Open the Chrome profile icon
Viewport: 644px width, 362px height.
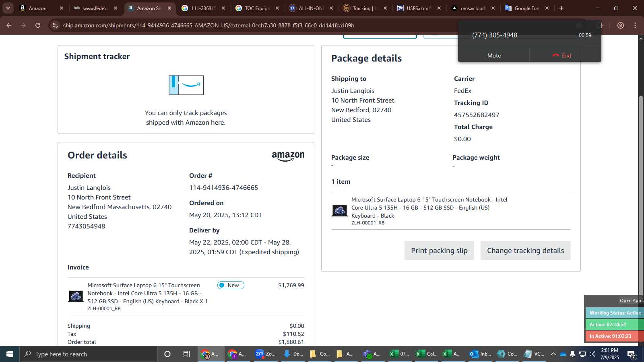point(621,25)
